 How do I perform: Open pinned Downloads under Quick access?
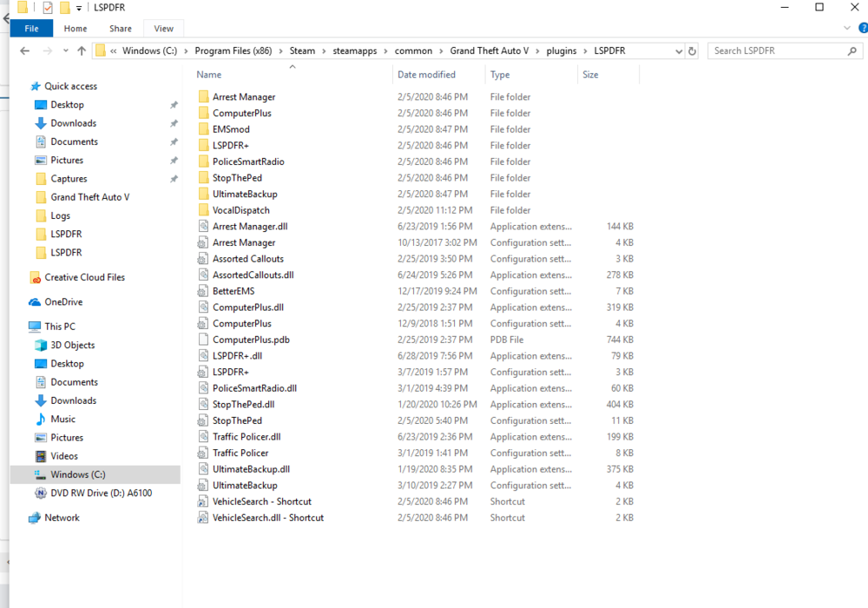pos(73,123)
